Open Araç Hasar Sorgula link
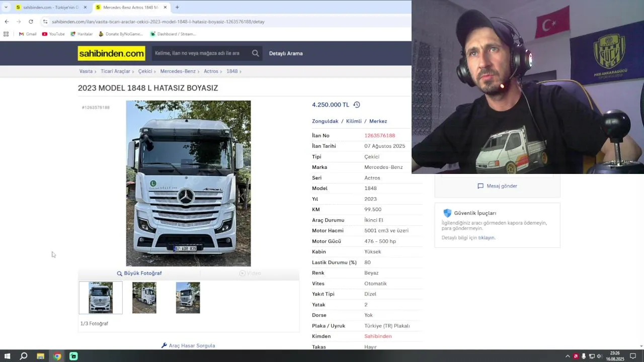The image size is (644, 362). click(x=188, y=345)
